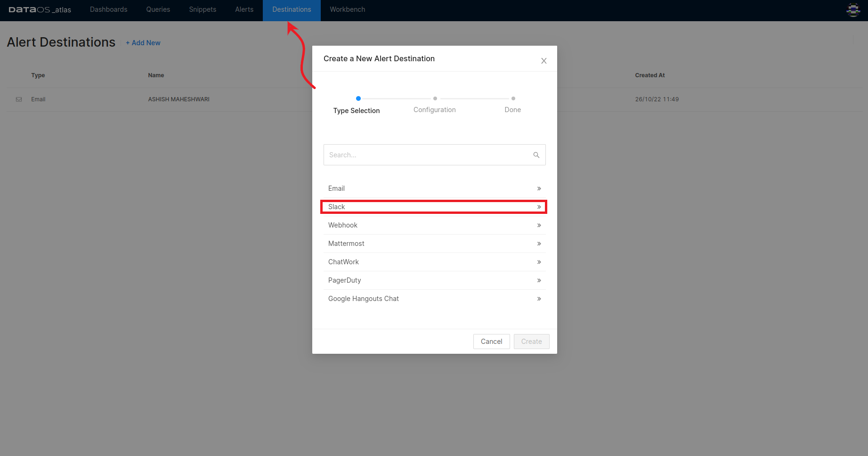Expand the Mattermost destination chevron

click(x=539, y=244)
